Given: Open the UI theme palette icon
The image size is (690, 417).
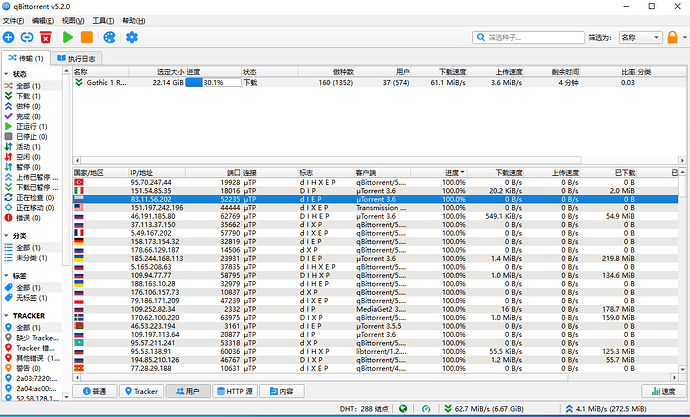Looking at the screenshot, I should [x=109, y=37].
